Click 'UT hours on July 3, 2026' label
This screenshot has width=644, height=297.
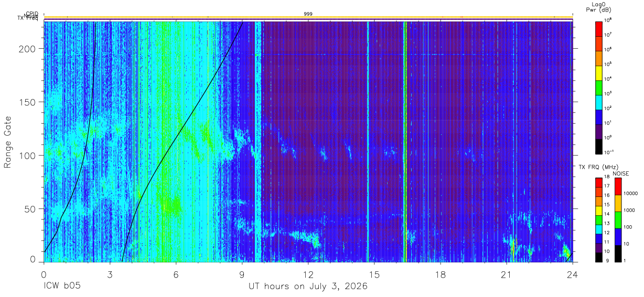coord(307,287)
